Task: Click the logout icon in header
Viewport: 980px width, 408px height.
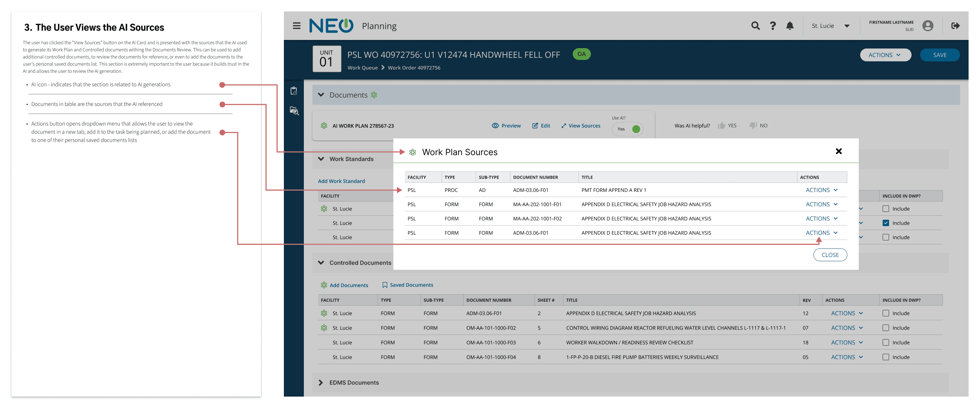Action: pos(955,26)
